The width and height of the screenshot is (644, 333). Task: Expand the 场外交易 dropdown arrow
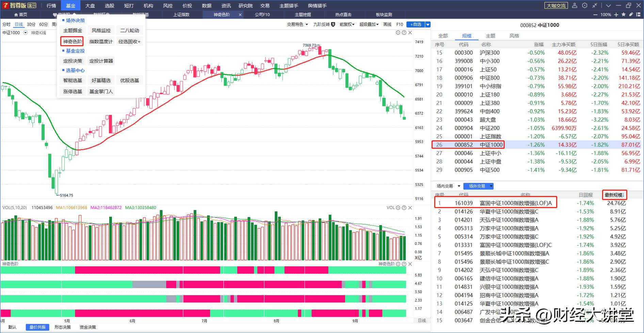[491, 186]
